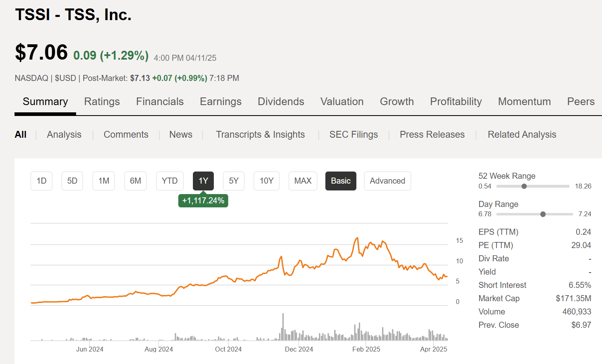Select the Earnings tab

point(221,101)
